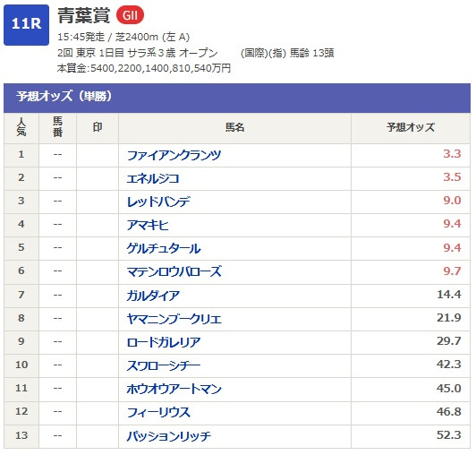
Task: Open the スワローシチー horse page
Action: 164,365
